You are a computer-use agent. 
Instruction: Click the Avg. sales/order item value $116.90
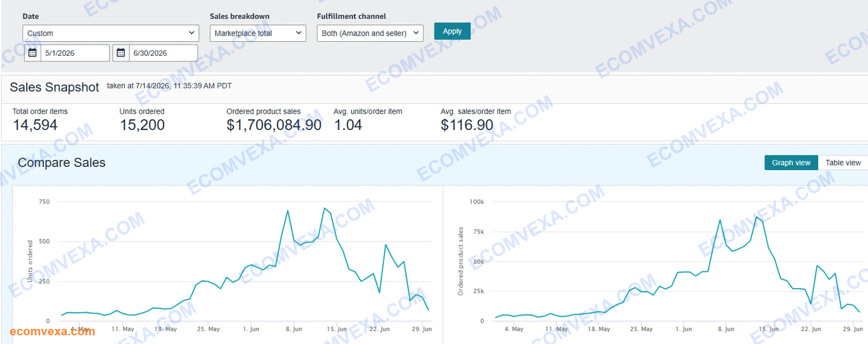click(467, 125)
